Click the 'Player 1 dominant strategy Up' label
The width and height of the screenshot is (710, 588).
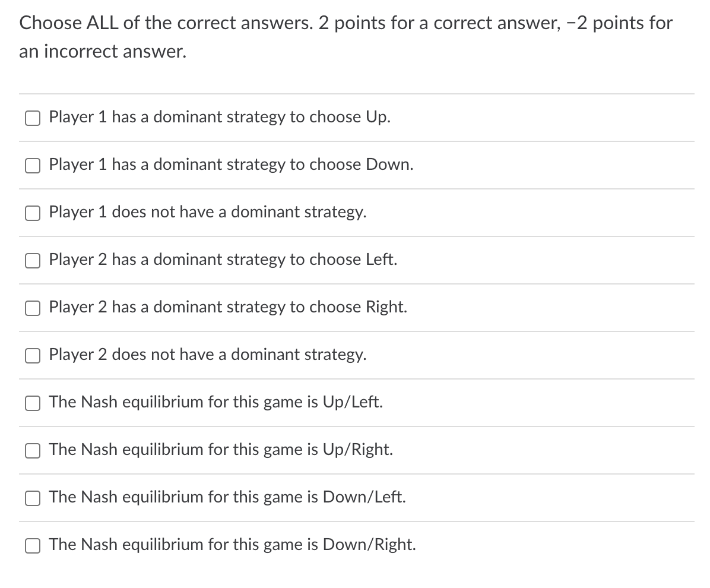[x=220, y=117]
